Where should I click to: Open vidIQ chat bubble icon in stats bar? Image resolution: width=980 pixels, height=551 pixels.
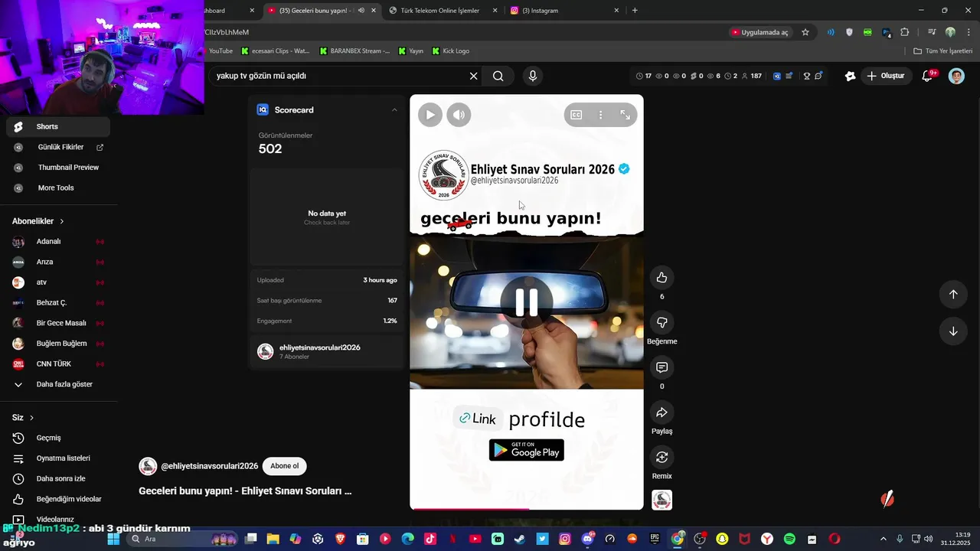click(818, 76)
